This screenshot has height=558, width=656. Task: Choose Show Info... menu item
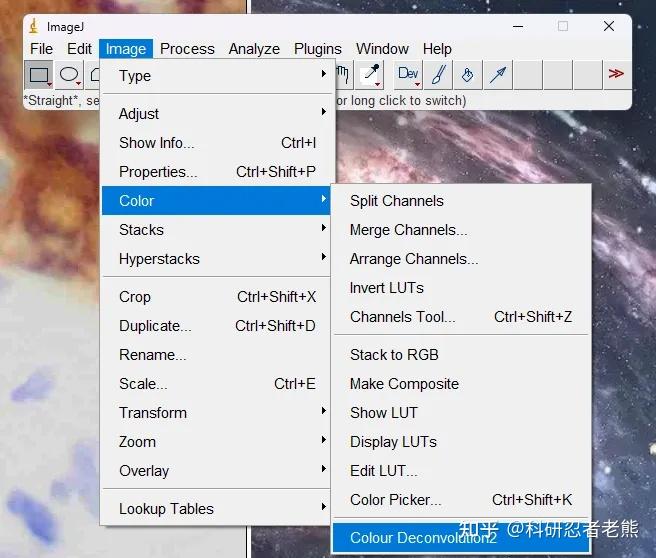click(x=216, y=143)
